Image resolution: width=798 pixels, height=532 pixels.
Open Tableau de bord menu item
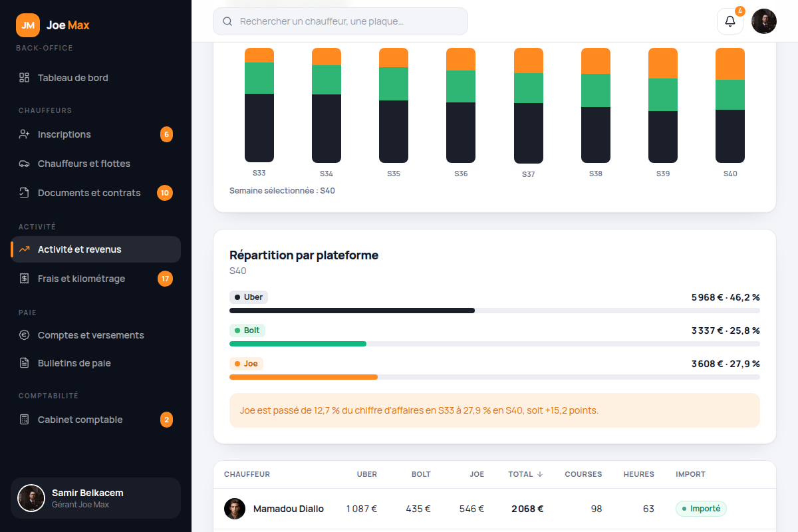click(96, 78)
